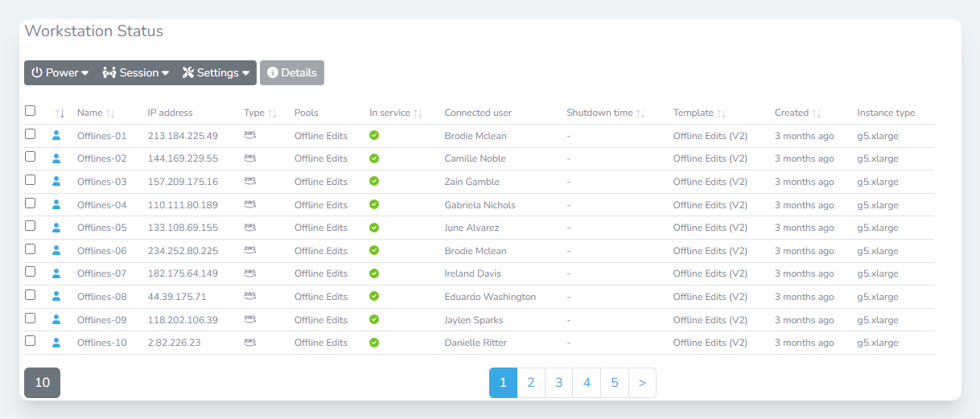Go to page 3 of results
The width and height of the screenshot is (980, 419).
tap(558, 383)
